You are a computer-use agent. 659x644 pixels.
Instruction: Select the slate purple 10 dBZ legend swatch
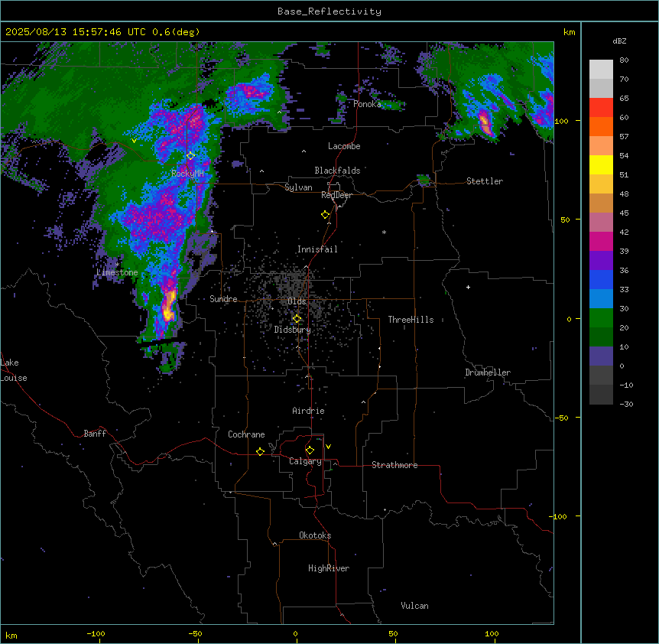(601, 356)
